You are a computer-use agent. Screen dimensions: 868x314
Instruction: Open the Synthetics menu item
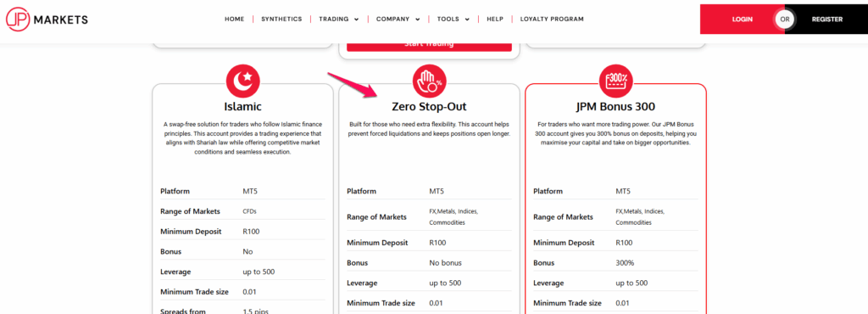pos(281,19)
